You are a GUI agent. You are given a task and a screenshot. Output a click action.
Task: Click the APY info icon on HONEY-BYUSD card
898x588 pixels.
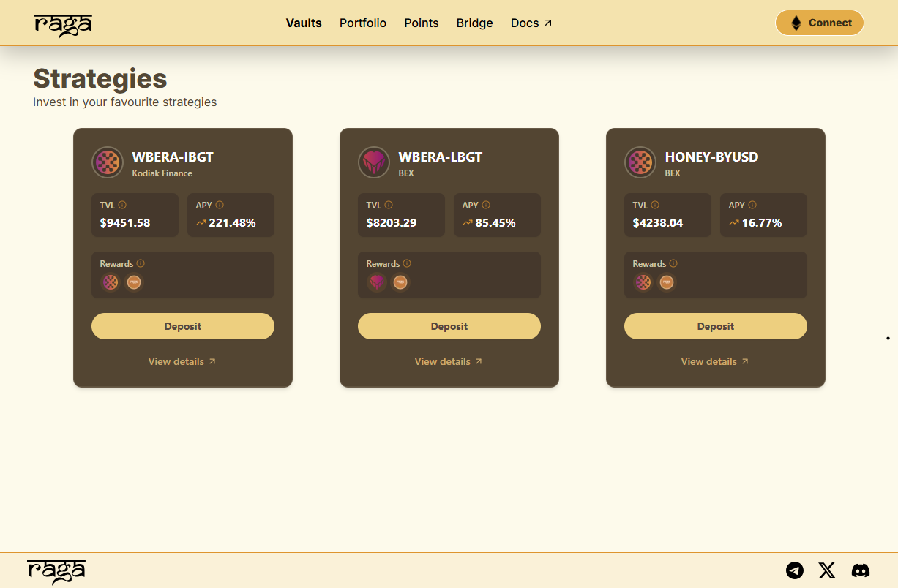[752, 205]
